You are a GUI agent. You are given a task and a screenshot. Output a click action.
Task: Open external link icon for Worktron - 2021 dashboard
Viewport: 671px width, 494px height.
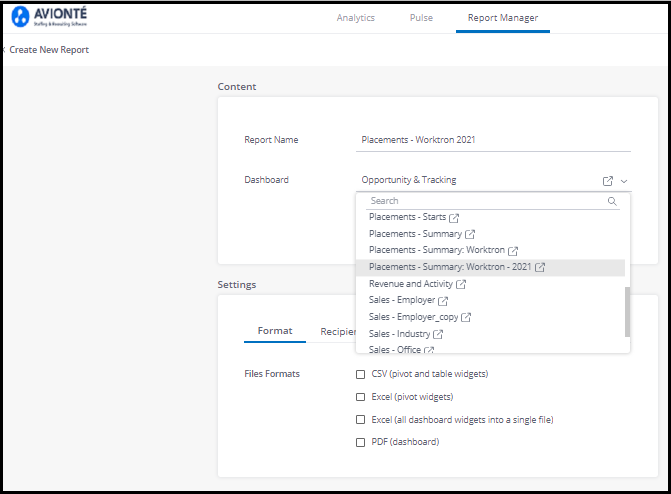tap(540, 268)
